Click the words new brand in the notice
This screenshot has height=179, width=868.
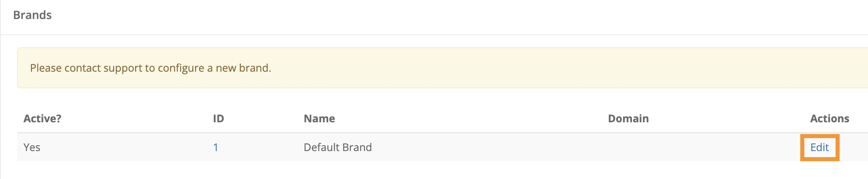(243, 68)
